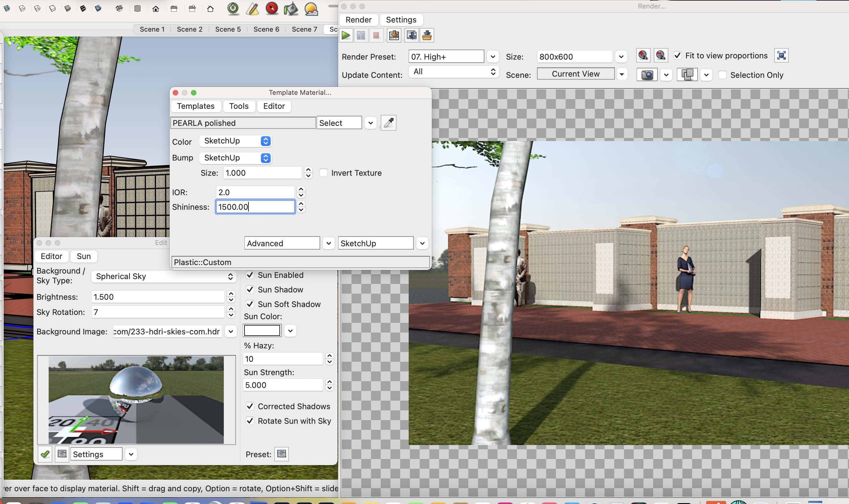849x504 pixels.
Task: Click the green power render launch icon
Action: click(233, 9)
